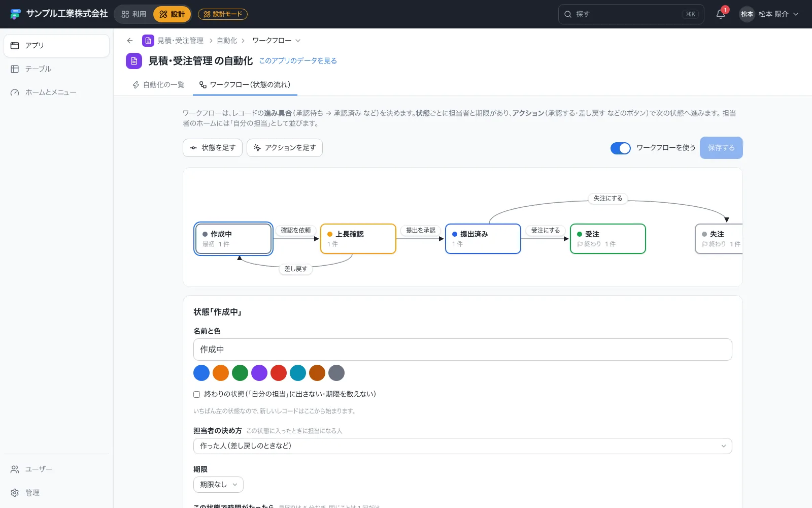
Task: Switch to 利用 mode
Action: tap(134, 14)
